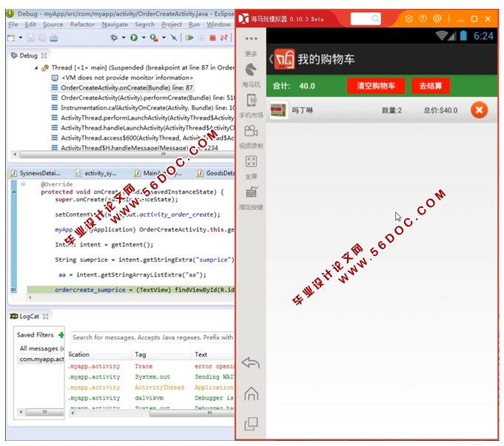Click the Disconnect debugger icon
Image resolution: width=504 pixels, height=446 pixels.
pos(224,38)
